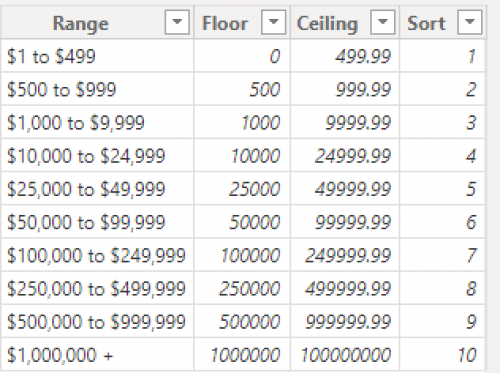Open the Floor column filter dropdown
Image resolution: width=500 pixels, height=373 pixels.
pyautogui.click(x=273, y=22)
